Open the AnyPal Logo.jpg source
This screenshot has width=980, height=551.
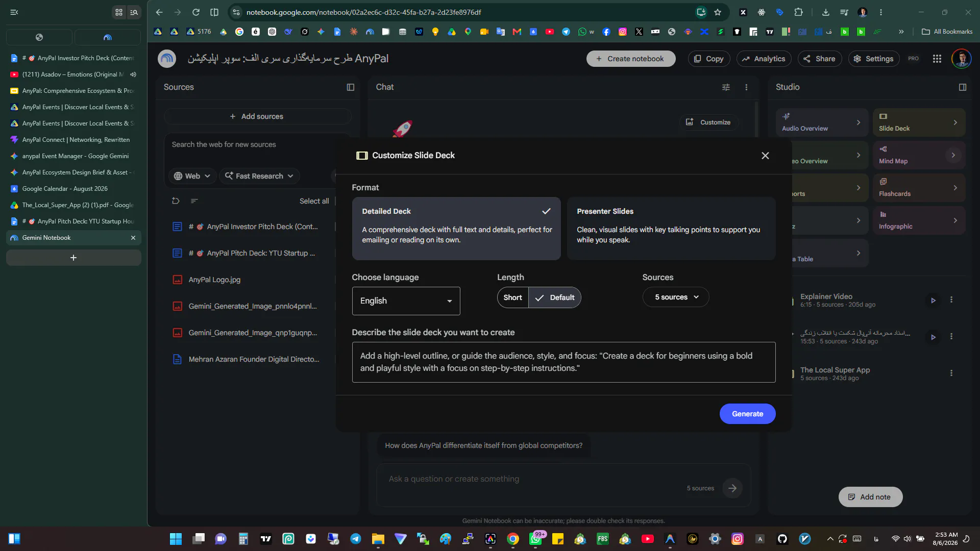[x=214, y=280]
